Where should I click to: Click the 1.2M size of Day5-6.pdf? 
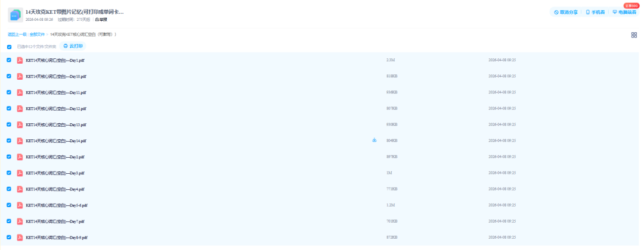tap(391, 205)
